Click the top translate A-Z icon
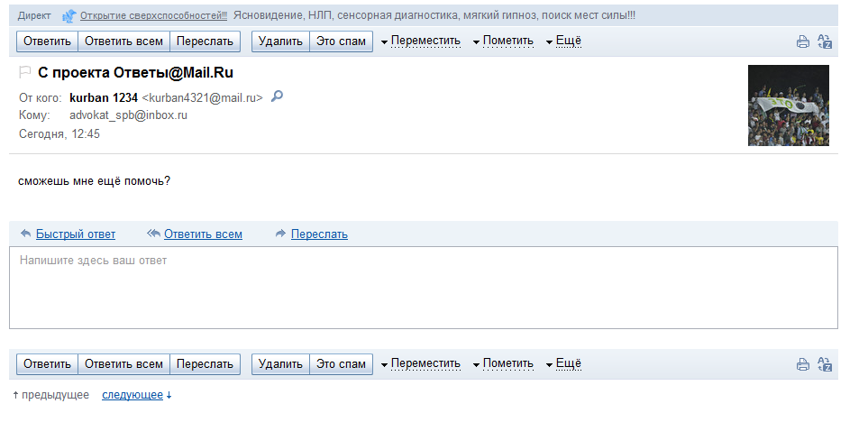Viewport: 868px width, 422px height. click(x=825, y=41)
